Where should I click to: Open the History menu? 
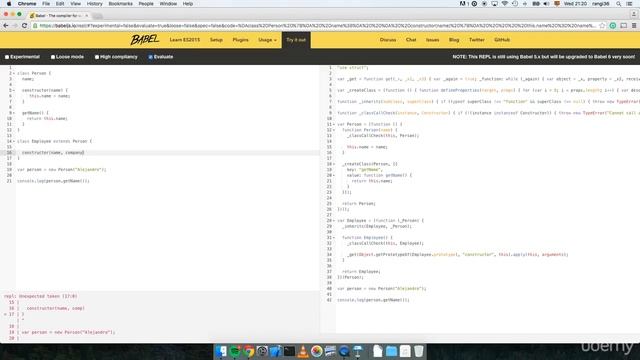click(94, 4)
